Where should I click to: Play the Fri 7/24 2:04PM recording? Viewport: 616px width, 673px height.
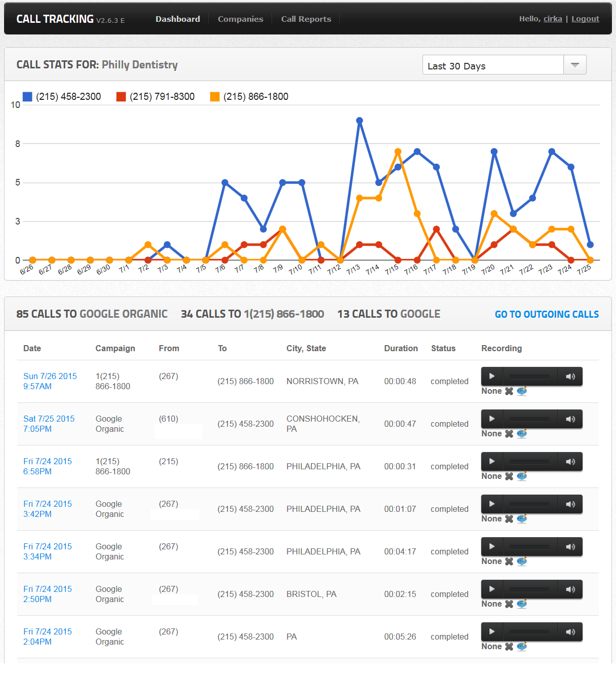point(491,632)
